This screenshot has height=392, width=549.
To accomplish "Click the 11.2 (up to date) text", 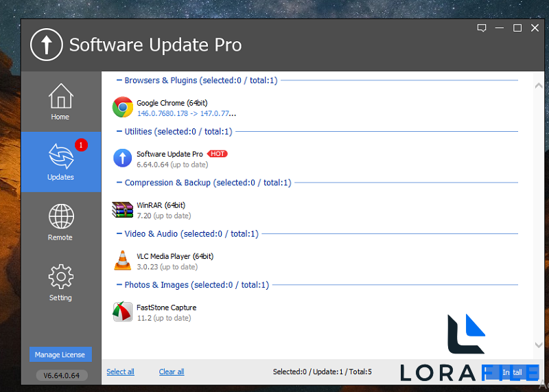I will point(164,318).
